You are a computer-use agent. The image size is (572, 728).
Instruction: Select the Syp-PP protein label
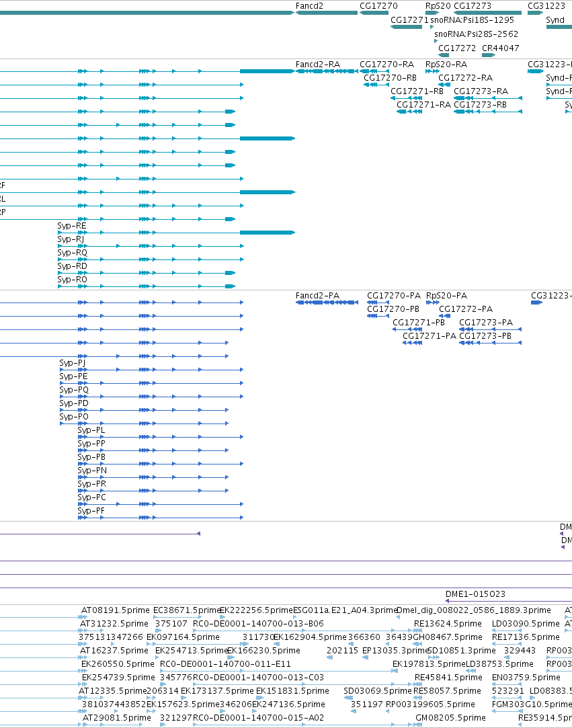pos(91,444)
